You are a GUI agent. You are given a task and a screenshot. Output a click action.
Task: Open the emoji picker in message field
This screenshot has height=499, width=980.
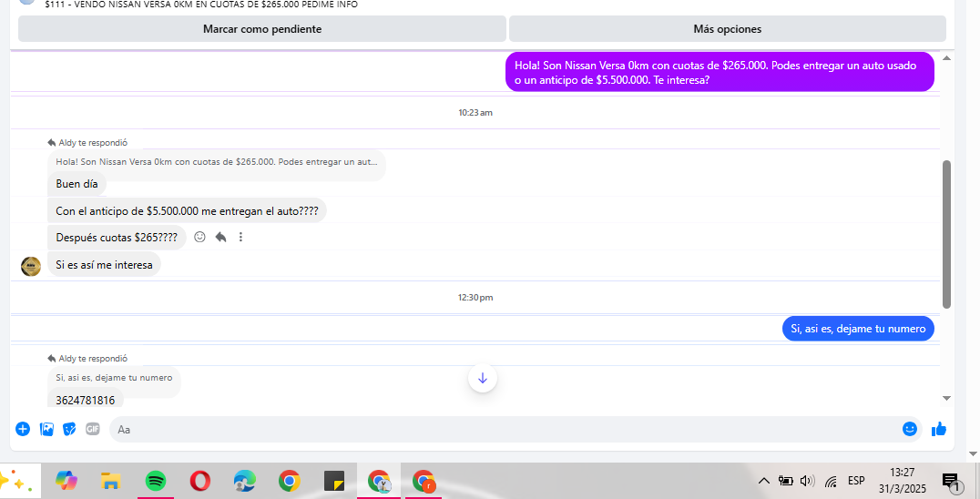[x=909, y=429]
